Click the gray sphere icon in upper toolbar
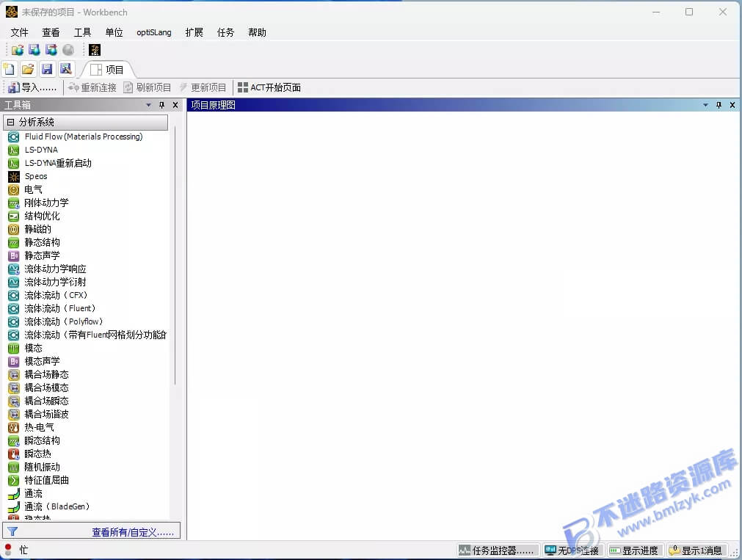Viewport: 742px width, 560px height. (68, 50)
